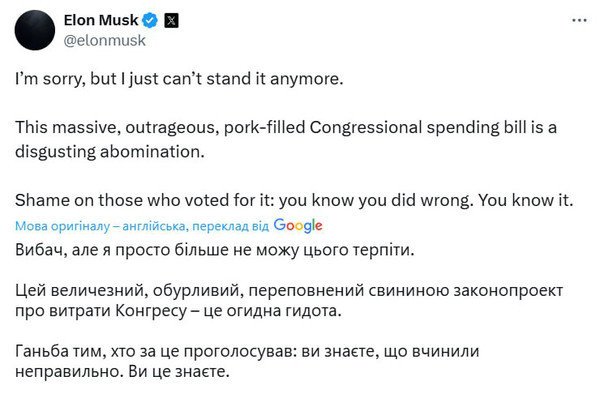Viewport: 600px width, 398px height.
Task: Open the three-dot more options menu
Action: point(579,20)
